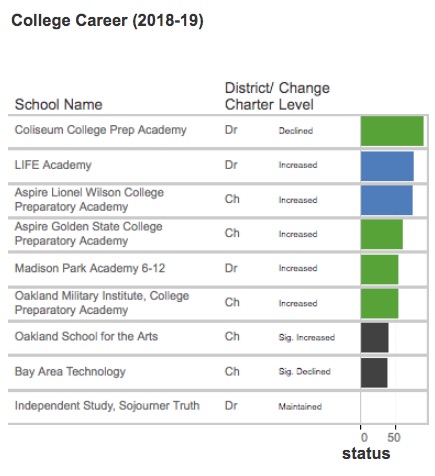Click the School Name column header

[x=58, y=105]
